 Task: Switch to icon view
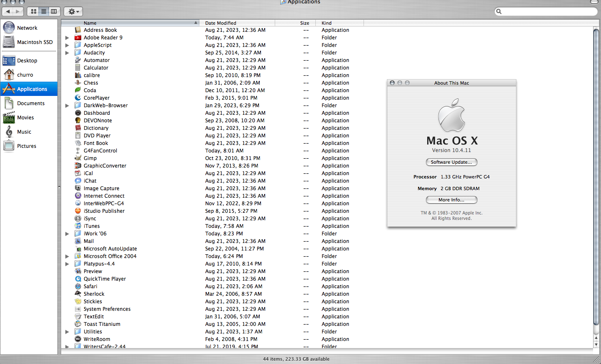34,11
